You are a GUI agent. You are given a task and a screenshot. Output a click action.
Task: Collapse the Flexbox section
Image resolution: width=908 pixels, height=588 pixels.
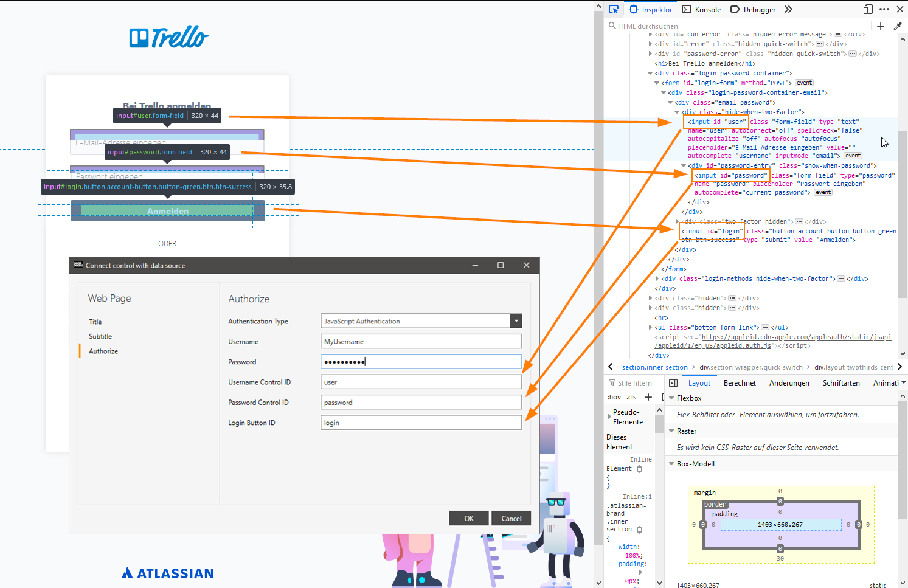[671, 398]
